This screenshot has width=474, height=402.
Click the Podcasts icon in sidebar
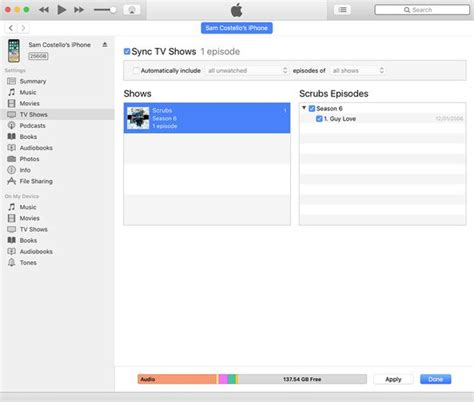[x=12, y=125]
